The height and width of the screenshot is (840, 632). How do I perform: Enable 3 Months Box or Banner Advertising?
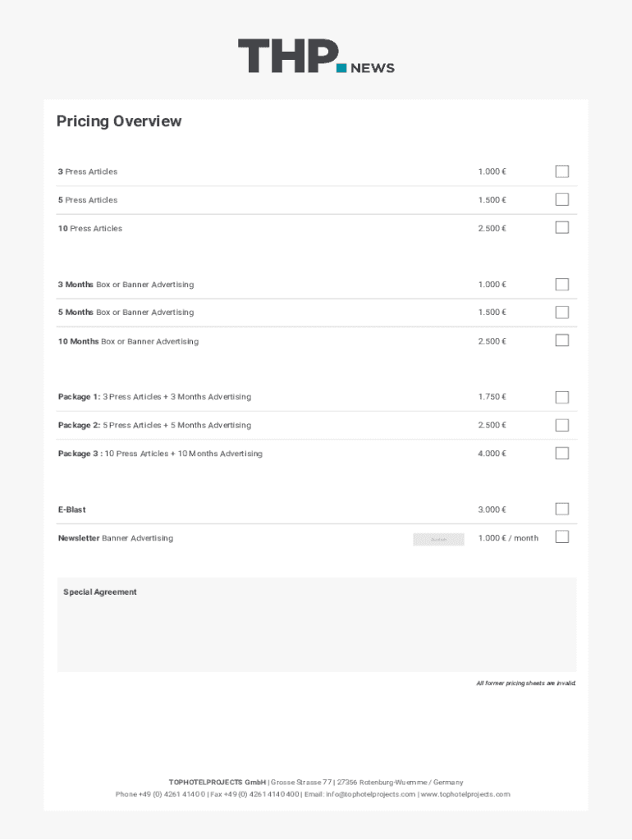click(562, 285)
